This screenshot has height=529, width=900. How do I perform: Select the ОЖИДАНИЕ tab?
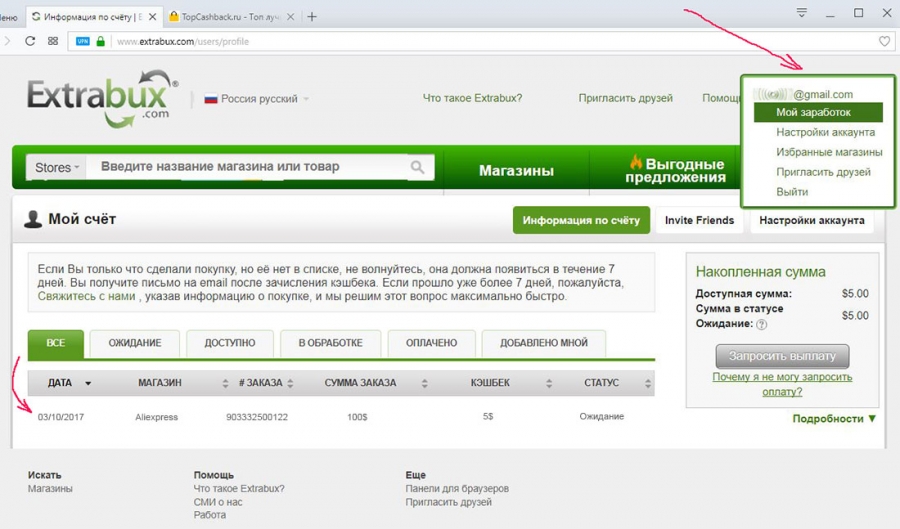(135, 343)
